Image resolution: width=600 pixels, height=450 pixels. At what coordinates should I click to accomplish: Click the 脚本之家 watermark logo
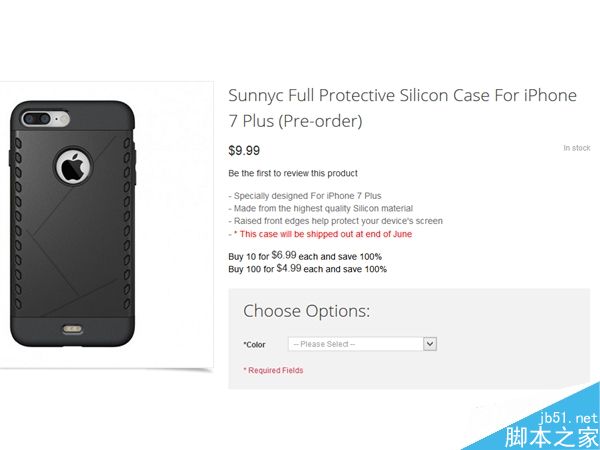[x=549, y=436]
